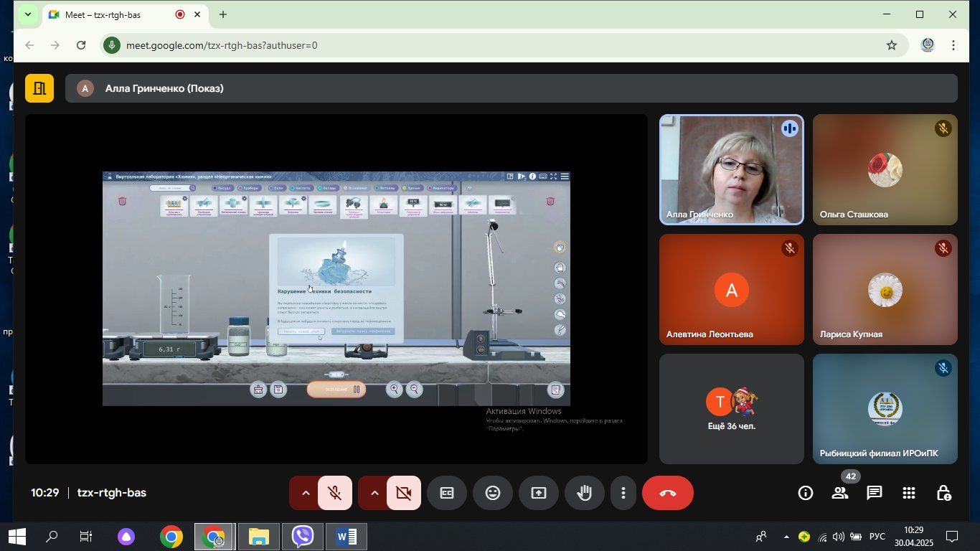980x551 pixels.
Task: Toggle the Посуда filter in the lab
Action: click(222, 188)
